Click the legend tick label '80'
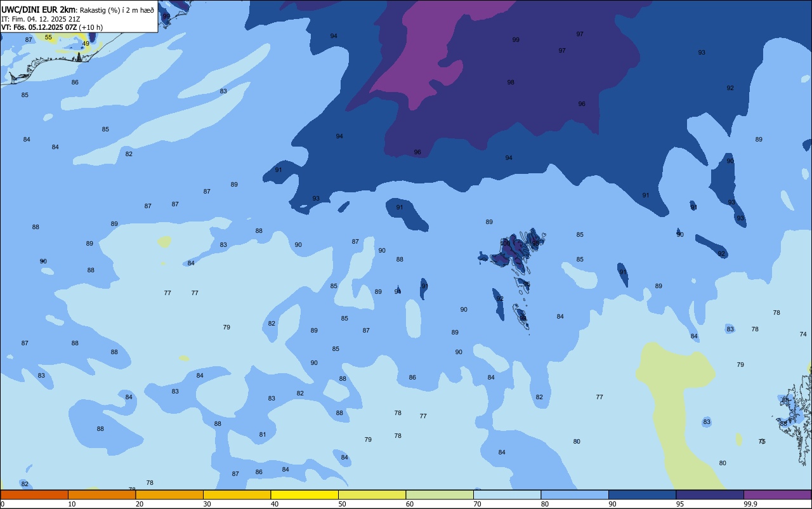The height and width of the screenshot is (509, 812). point(545,504)
